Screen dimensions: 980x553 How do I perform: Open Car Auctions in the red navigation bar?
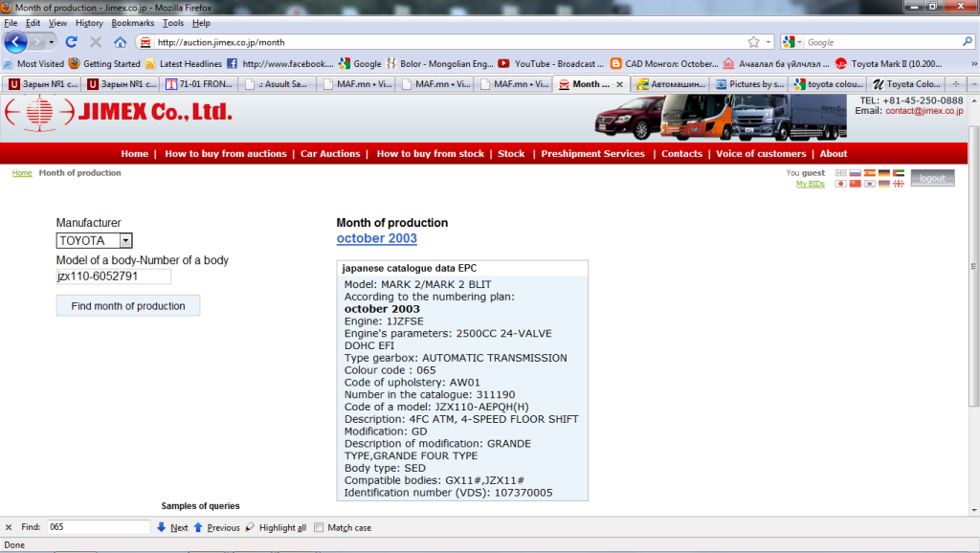tap(330, 153)
